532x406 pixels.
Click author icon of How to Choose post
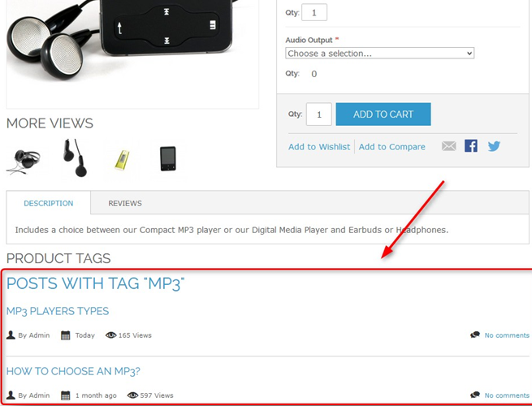click(11, 395)
